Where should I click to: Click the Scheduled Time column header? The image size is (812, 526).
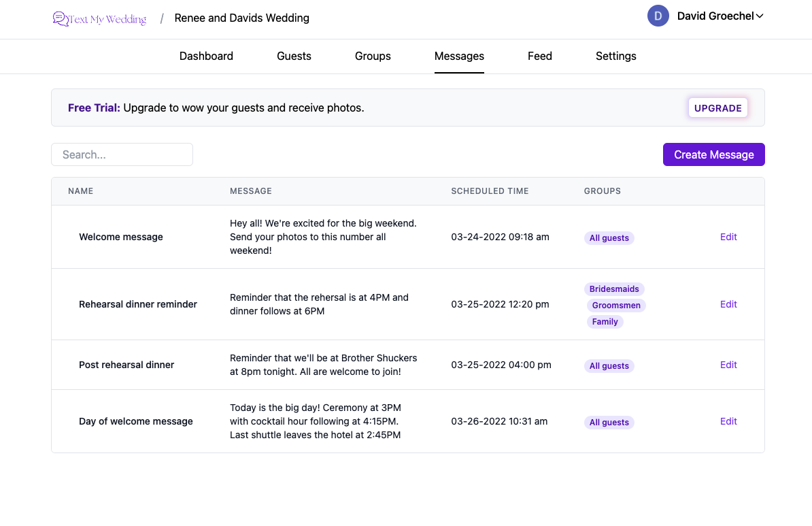[490, 191]
